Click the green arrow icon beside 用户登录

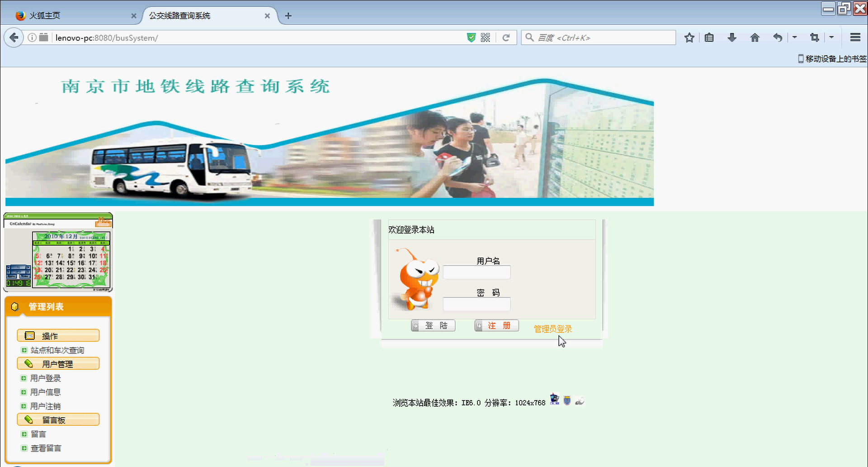(24, 378)
